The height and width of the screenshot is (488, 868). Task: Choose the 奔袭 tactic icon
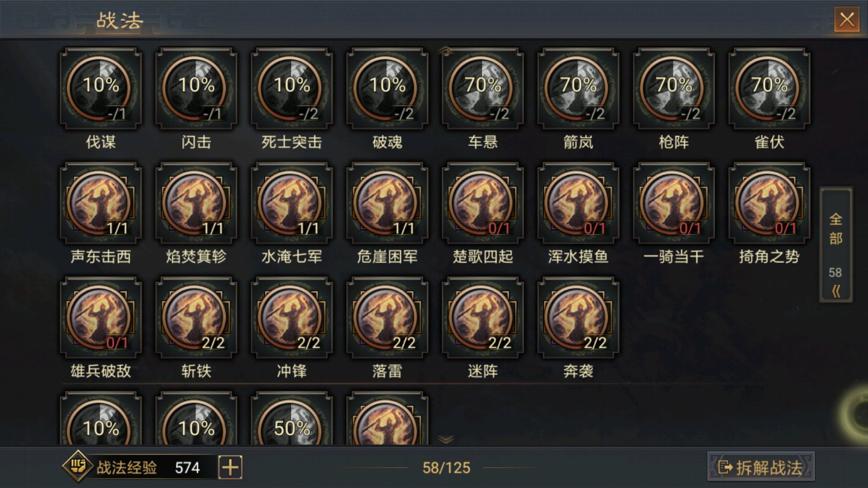pos(578,317)
